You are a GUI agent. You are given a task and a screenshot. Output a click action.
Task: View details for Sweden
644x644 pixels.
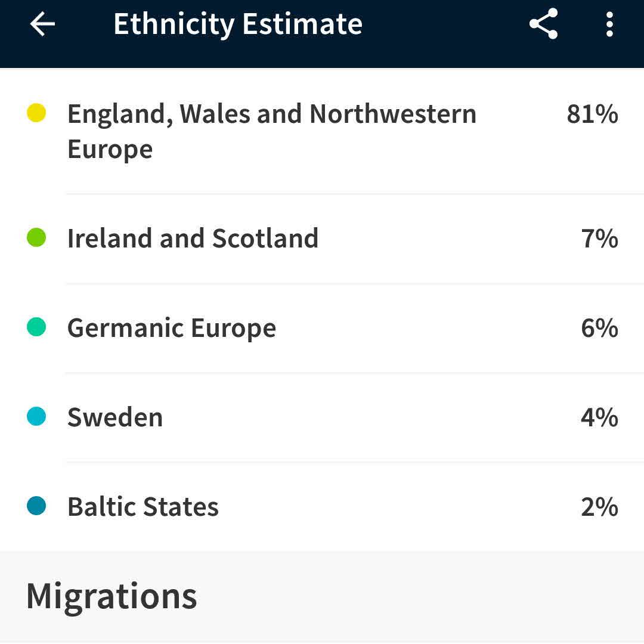coord(115,417)
